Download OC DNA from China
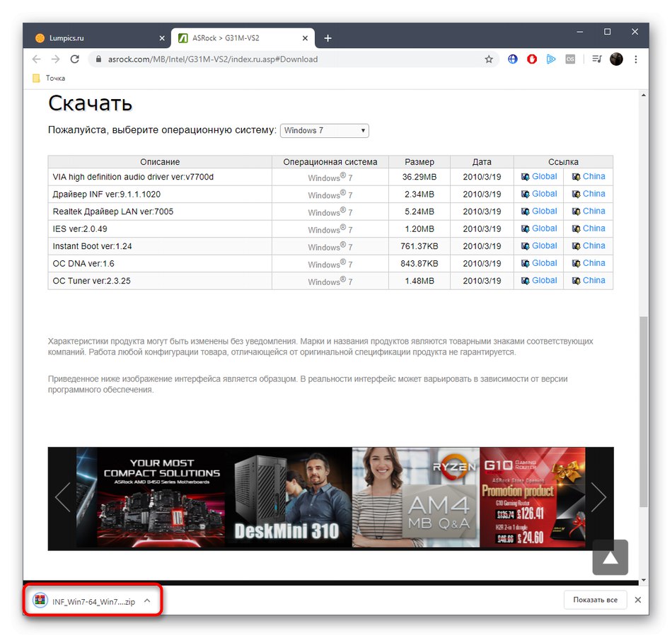Viewport: 672px width, 638px height. (x=593, y=263)
